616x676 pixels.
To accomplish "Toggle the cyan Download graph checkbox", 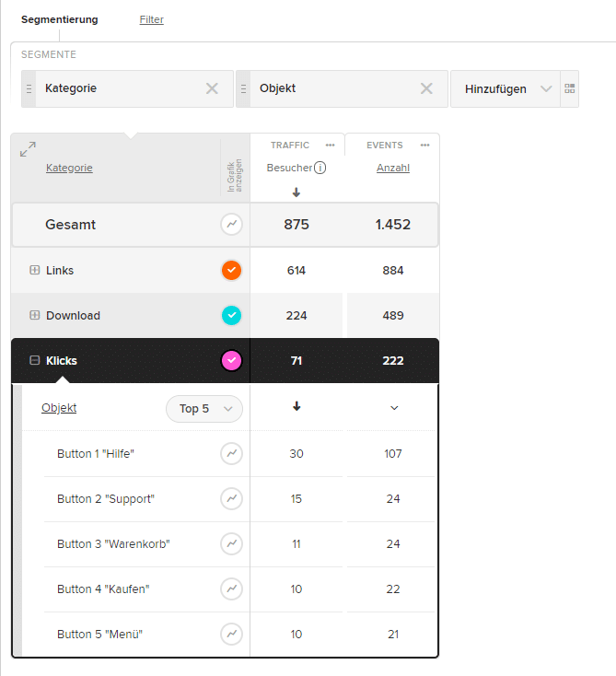I will click(x=231, y=316).
